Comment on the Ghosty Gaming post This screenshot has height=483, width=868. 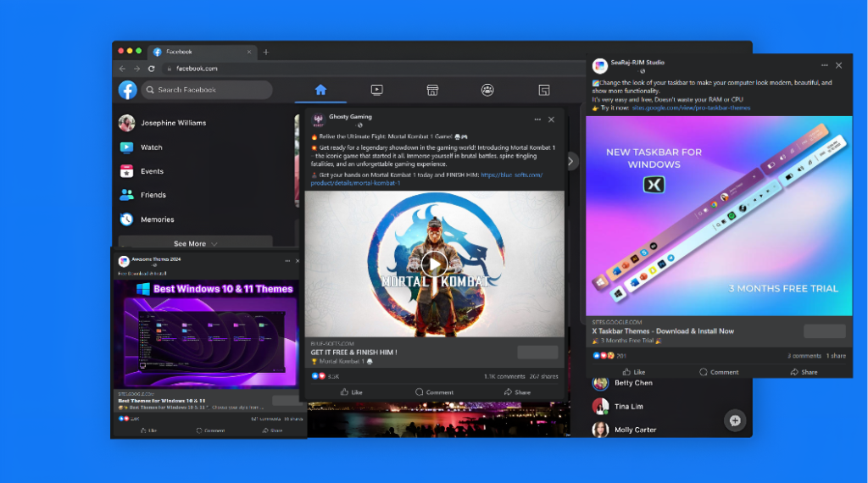[435, 392]
